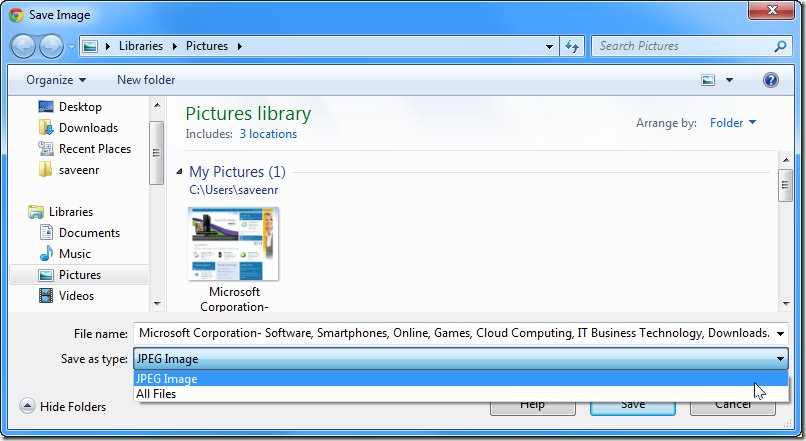Image resolution: width=806 pixels, height=441 pixels.
Task: Select JPEG Image in dropdown list
Action: click(167, 379)
